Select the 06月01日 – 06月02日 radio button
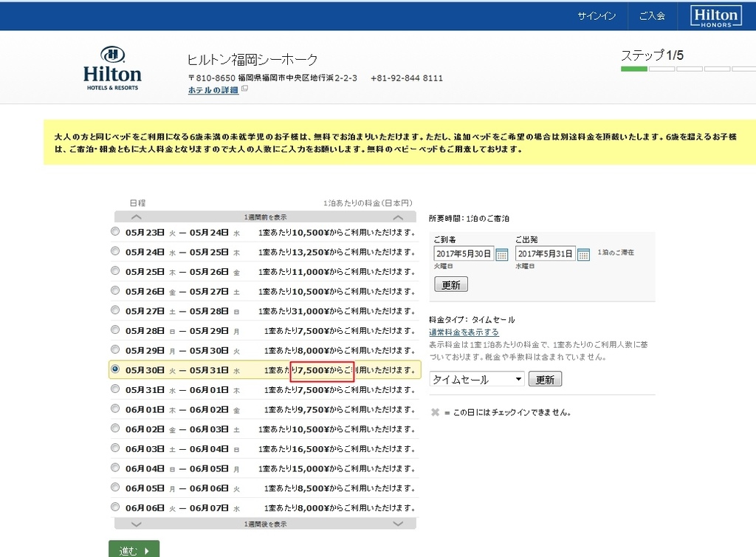This screenshot has height=557, width=756. coord(115,409)
